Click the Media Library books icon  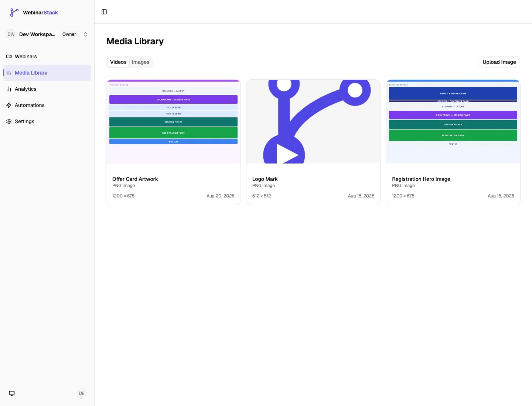[x=9, y=73]
